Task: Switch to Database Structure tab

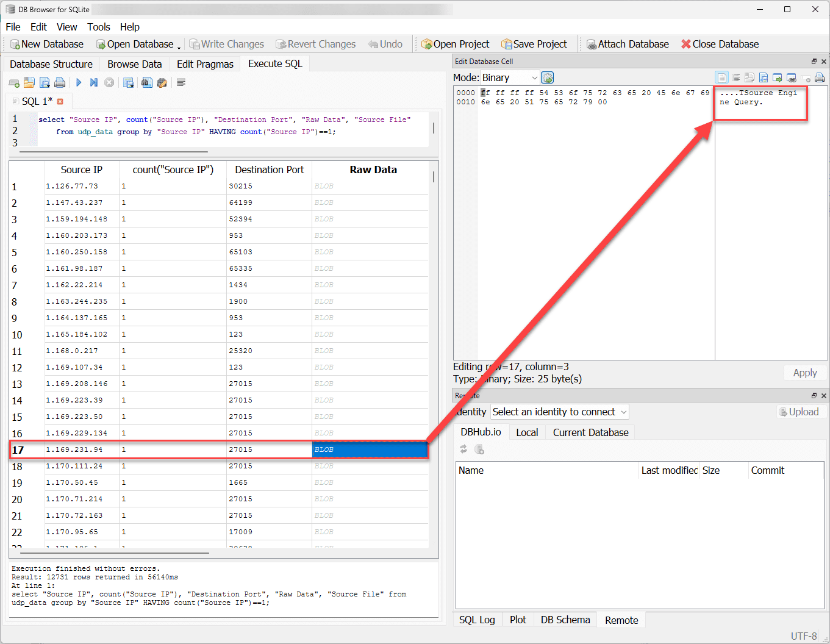Action: [51, 64]
